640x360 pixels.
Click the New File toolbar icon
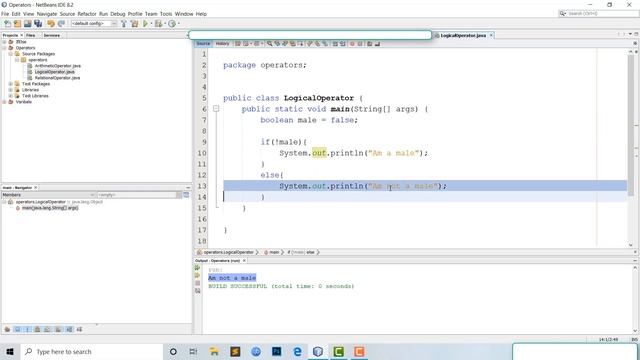(7, 24)
